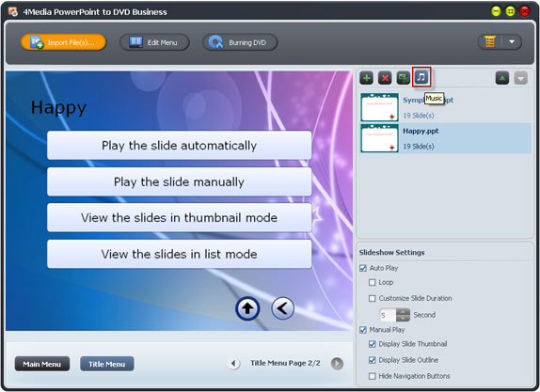Expand the view mode dropdown arrow

pos(512,42)
